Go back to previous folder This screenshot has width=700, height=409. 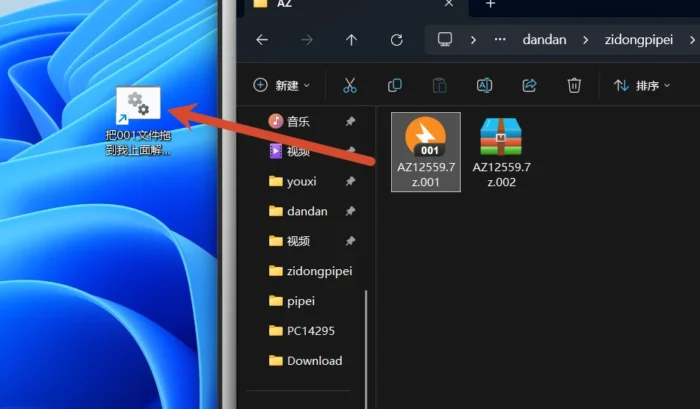click(x=262, y=40)
